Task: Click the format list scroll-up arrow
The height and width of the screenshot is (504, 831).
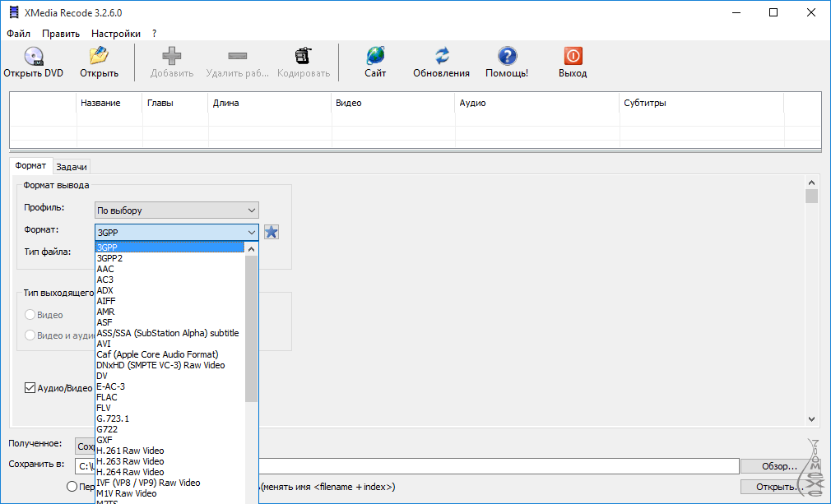Action: click(251, 249)
